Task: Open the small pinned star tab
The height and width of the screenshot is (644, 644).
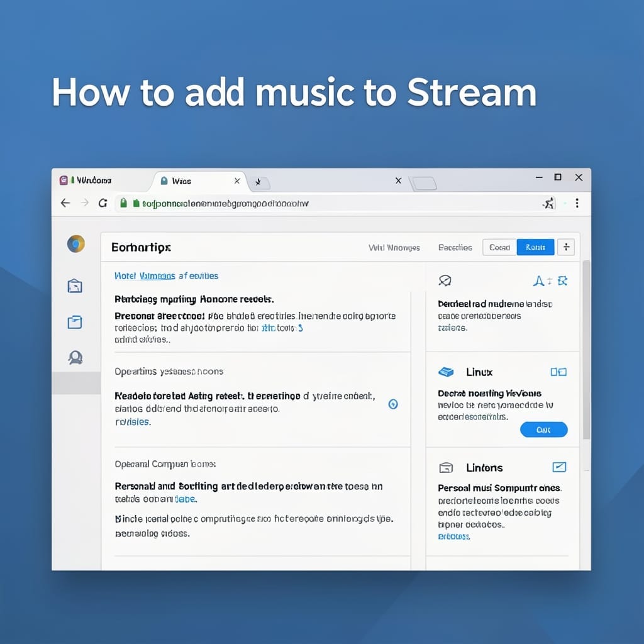Action: tap(258, 182)
